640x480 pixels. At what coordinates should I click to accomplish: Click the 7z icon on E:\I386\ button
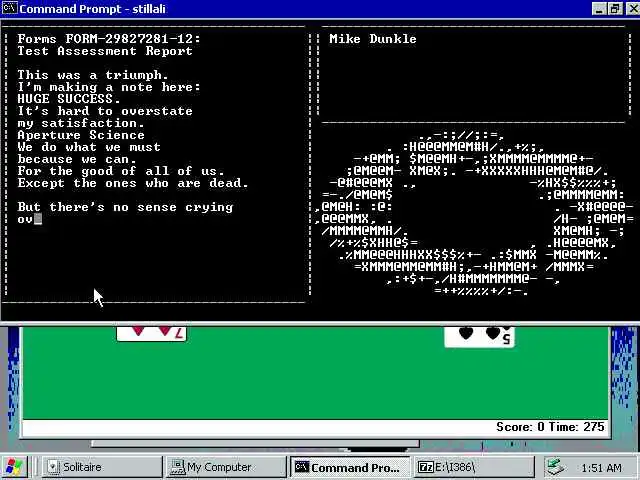[426, 467]
